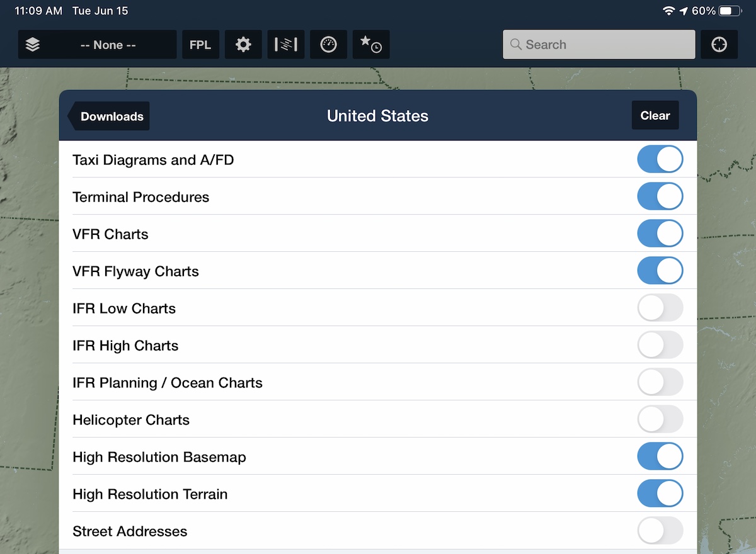
Task: Tap the 'United States' panel title
Action: [377, 116]
